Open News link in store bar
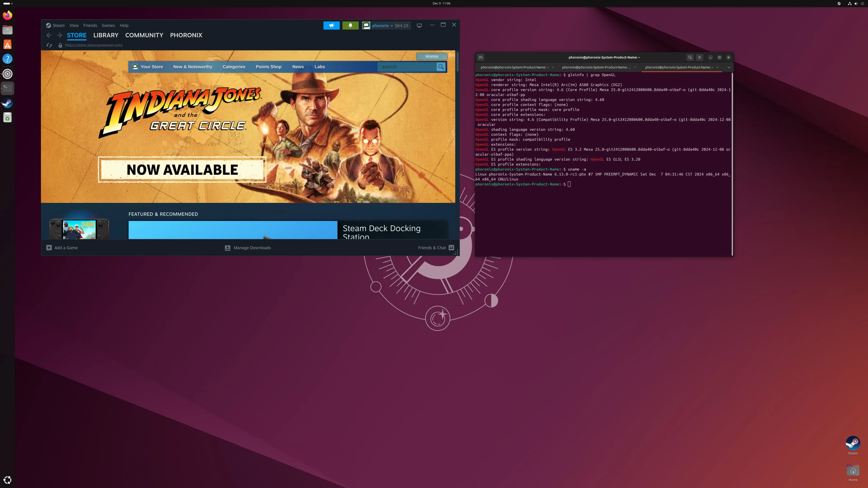Viewport: 868px width, 488px height. pos(298,67)
